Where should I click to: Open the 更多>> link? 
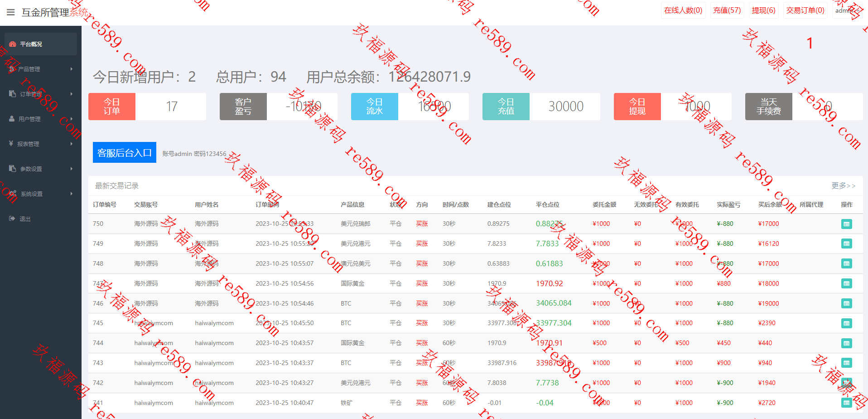843,185
